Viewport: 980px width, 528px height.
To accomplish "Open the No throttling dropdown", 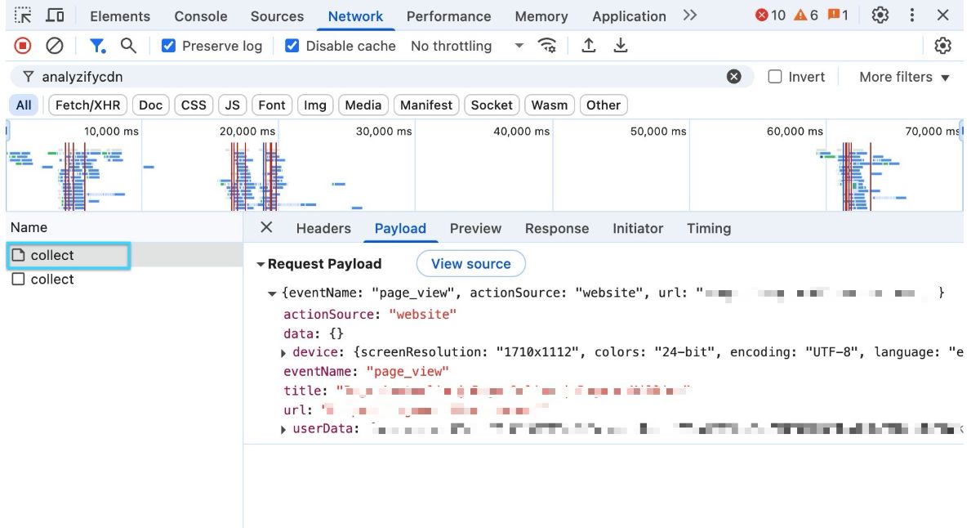I will [x=467, y=46].
